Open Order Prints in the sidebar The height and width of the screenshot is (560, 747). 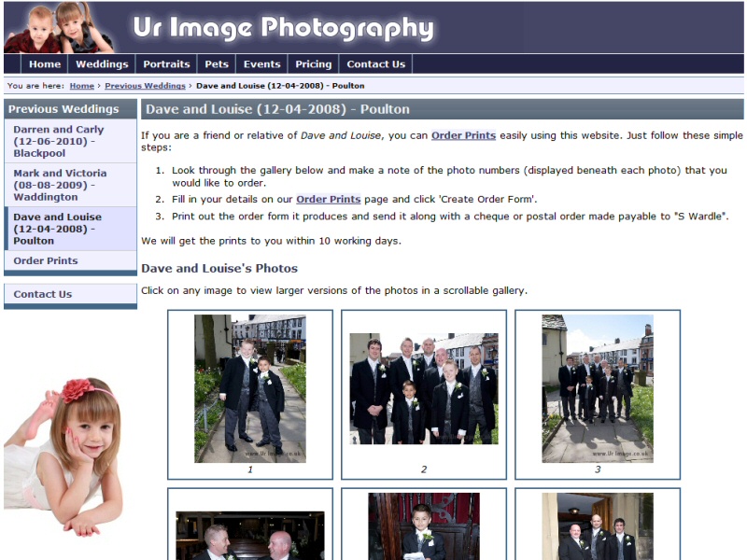71,260
